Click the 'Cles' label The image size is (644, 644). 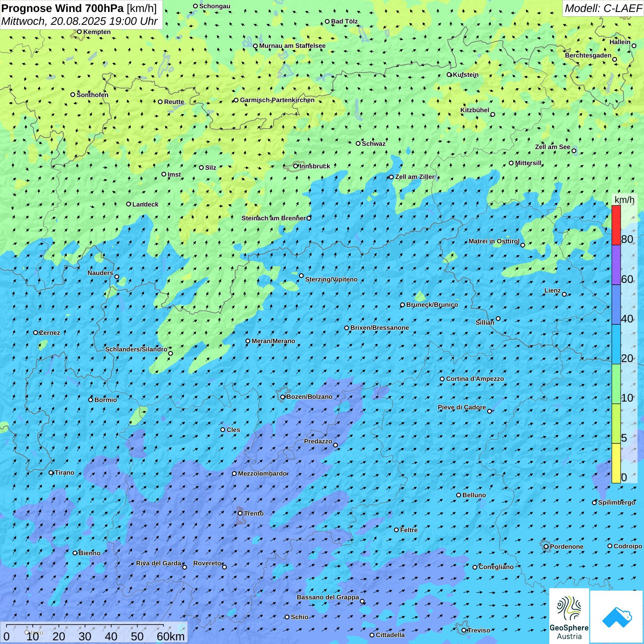coord(233,430)
